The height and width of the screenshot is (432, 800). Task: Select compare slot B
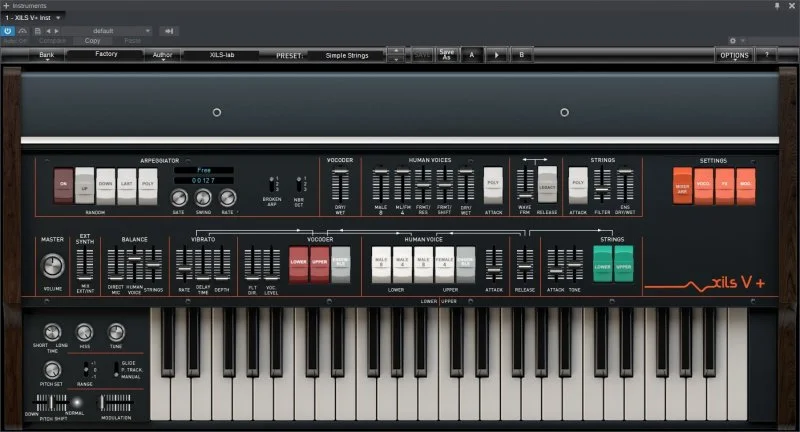pos(521,55)
